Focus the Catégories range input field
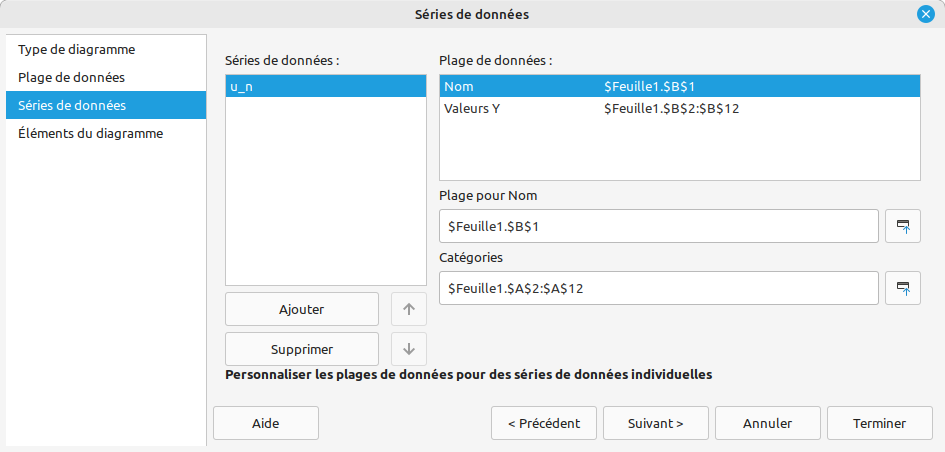 pos(658,288)
